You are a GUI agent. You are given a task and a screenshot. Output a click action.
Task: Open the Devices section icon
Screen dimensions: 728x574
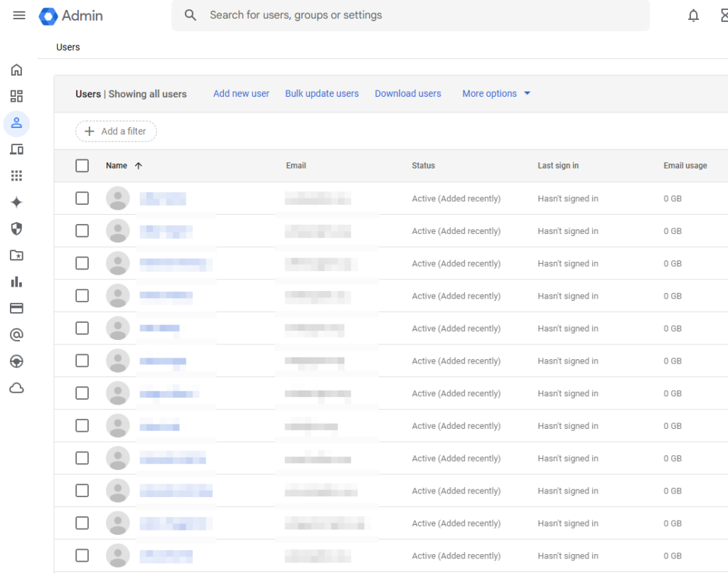(x=16, y=149)
